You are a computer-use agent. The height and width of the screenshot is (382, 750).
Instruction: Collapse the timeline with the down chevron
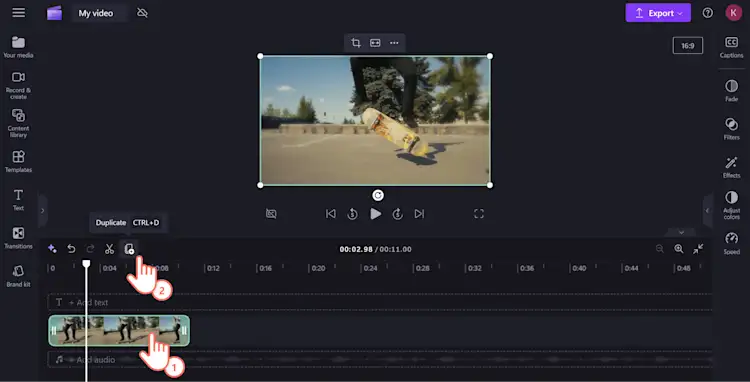click(682, 232)
